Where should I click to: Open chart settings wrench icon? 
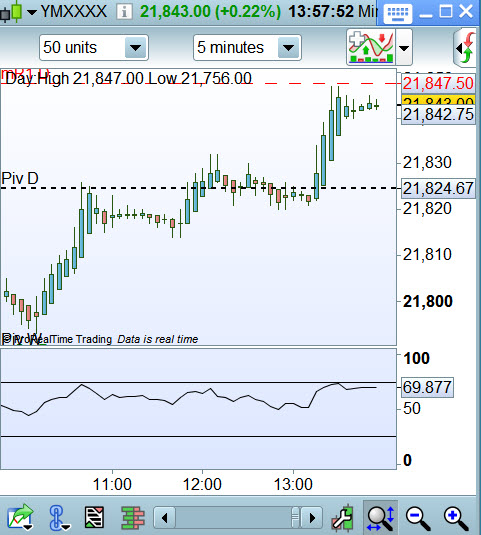pyautogui.click(x=342, y=518)
